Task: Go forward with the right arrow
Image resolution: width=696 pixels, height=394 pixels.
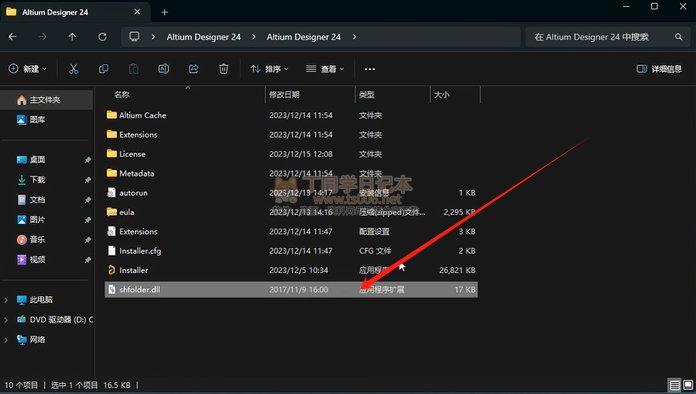Action: point(43,37)
